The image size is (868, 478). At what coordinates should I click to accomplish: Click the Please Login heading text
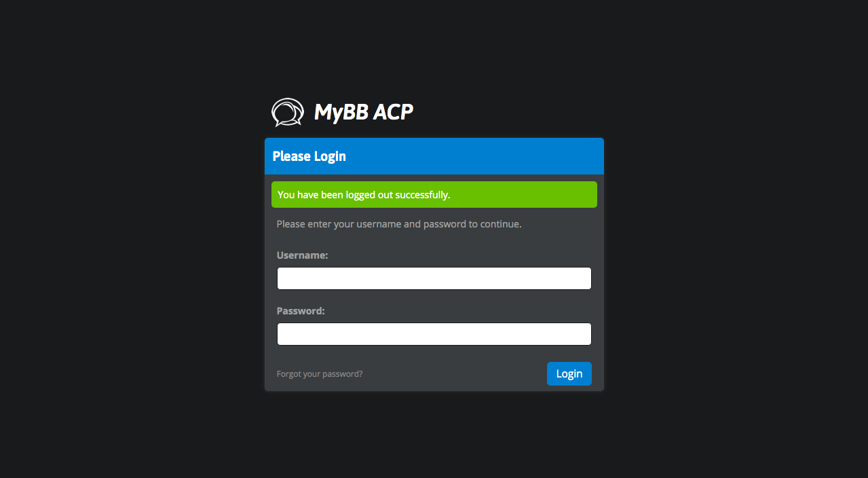pos(309,156)
